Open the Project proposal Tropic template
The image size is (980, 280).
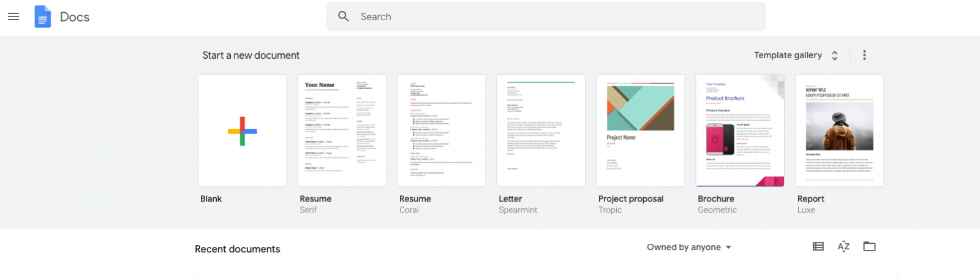641,131
